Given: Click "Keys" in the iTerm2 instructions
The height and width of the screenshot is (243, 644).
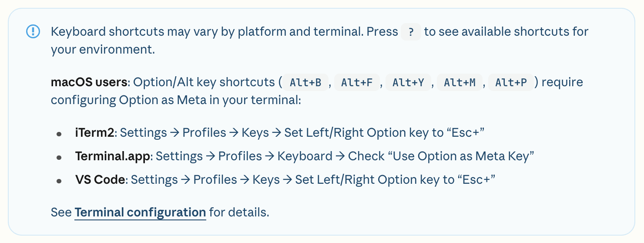Looking at the screenshot, I should [255, 133].
